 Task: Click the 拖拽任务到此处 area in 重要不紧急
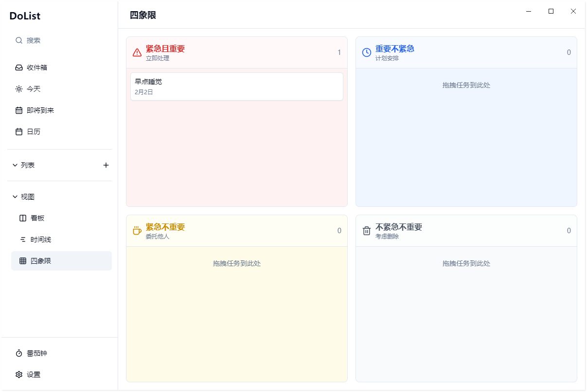tap(466, 85)
